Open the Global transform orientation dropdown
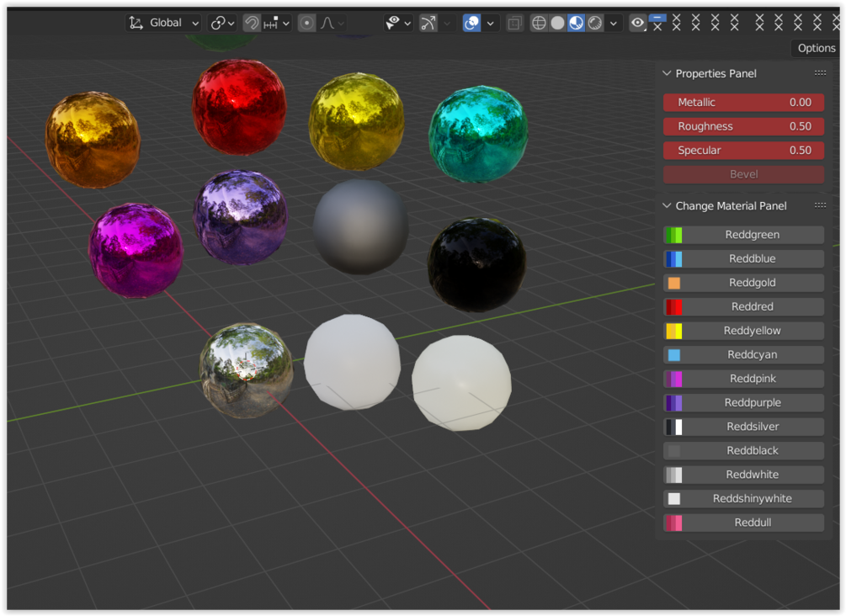 tap(164, 23)
